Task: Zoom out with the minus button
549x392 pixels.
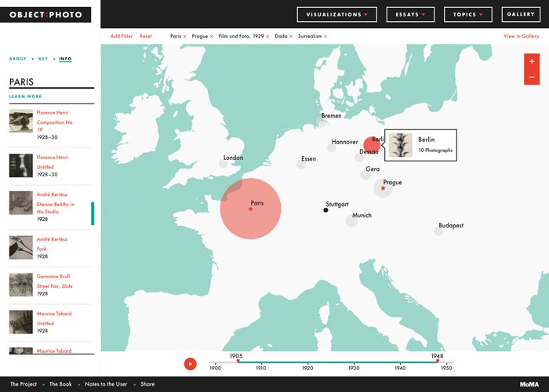Action: click(x=532, y=77)
